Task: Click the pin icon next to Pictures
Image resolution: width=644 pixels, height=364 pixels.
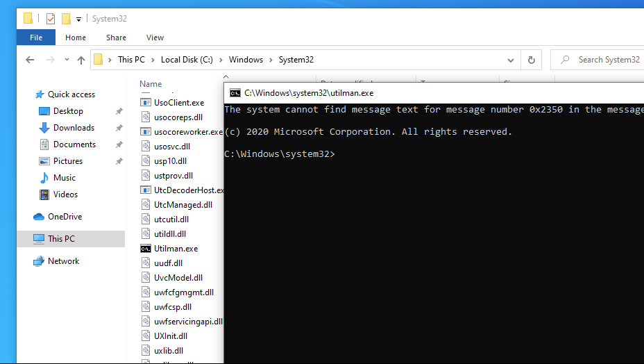Action: point(119,161)
